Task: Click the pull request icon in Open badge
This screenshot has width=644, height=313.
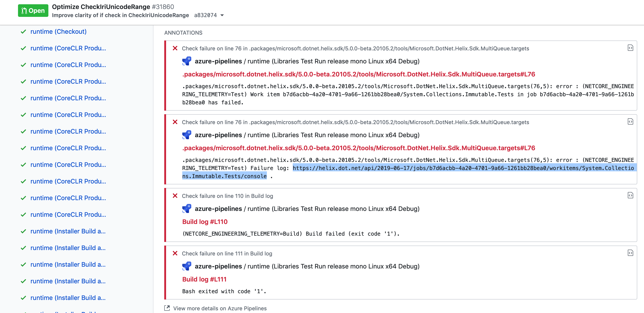Action: click(x=24, y=11)
